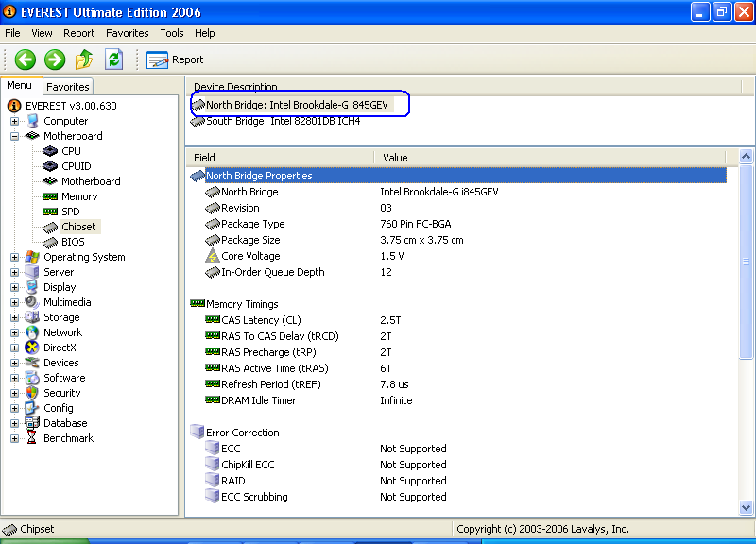
Task: Select North Bridge: Intel Brookdale-G i845GEV device
Action: (x=297, y=105)
